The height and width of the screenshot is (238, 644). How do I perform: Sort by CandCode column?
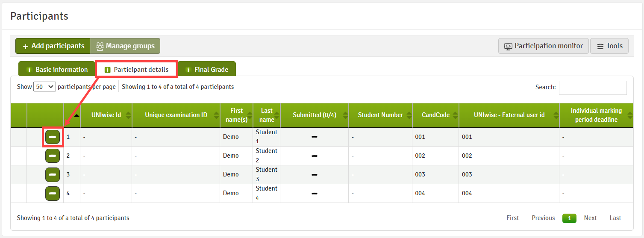click(x=435, y=115)
